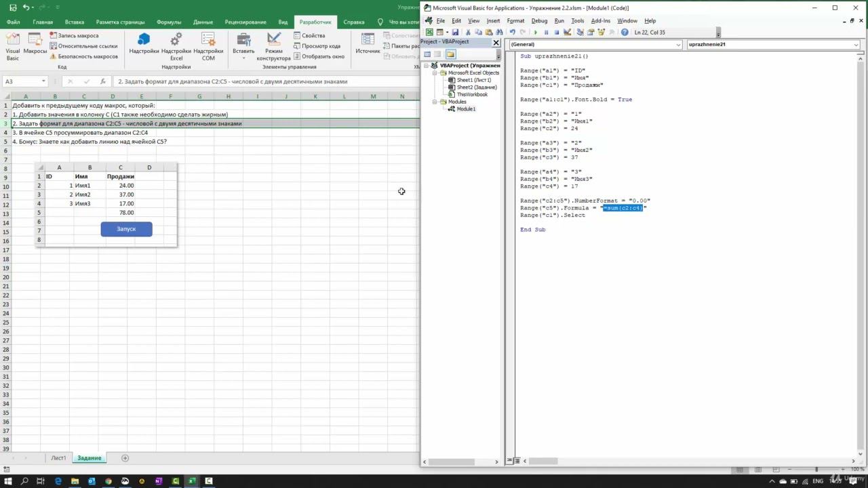868x488 pixels.
Task: Save the project via VBA floppy disk icon
Action: click(x=455, y=33)
